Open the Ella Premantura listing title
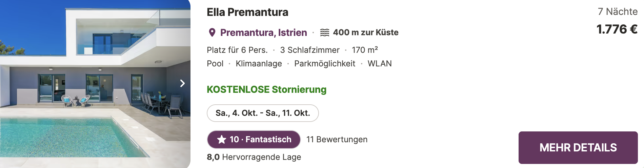The width and height of the screenshot is (644, 168). coord(247,12)
